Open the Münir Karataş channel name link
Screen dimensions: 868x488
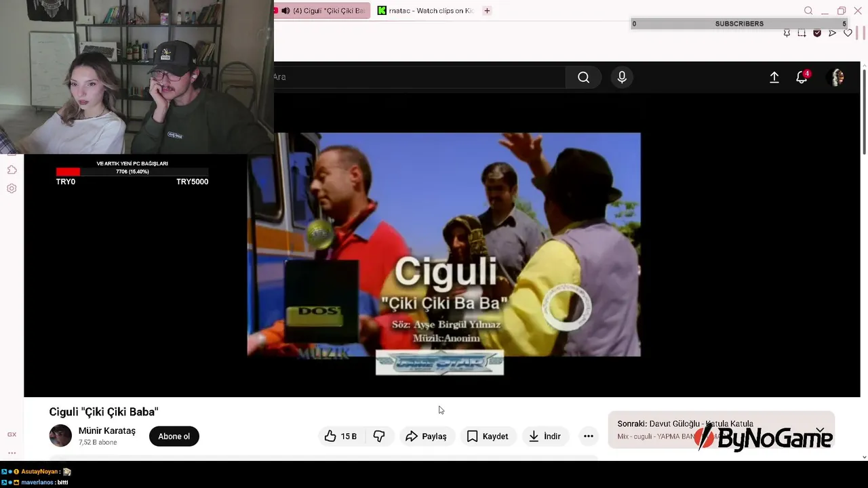coord(107,431)
